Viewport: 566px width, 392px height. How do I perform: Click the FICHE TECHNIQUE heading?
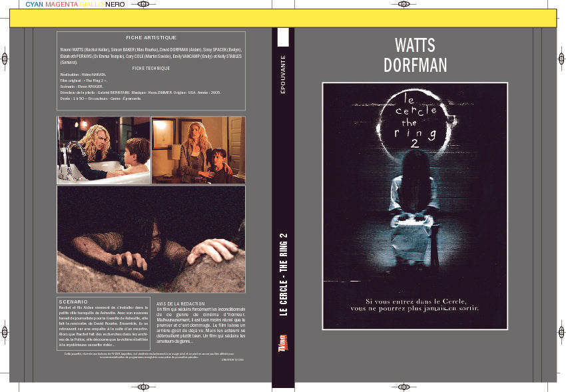coord(151,68)
